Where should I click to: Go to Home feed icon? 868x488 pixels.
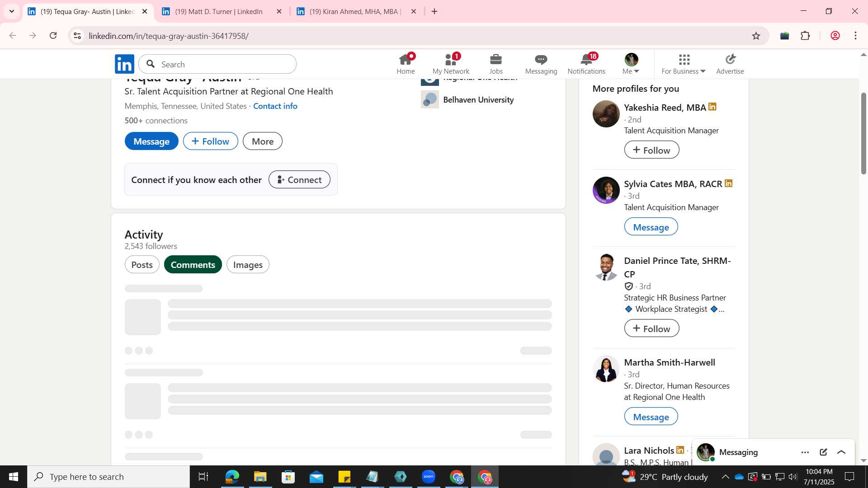point(406,64)
